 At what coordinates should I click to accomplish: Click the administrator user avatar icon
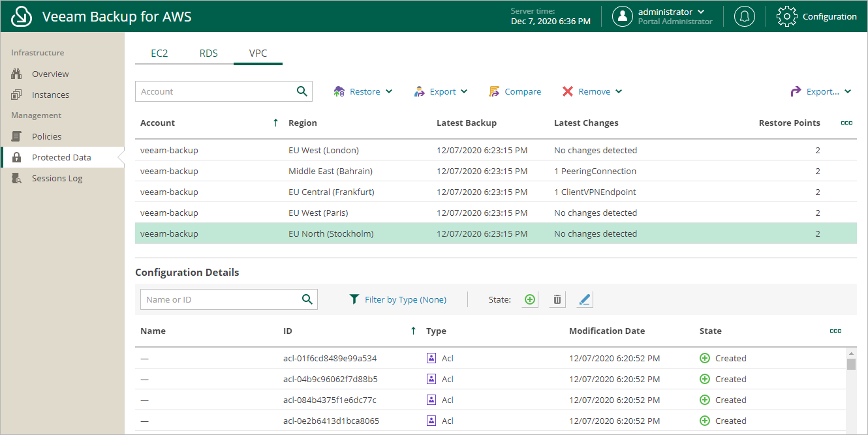623,16
